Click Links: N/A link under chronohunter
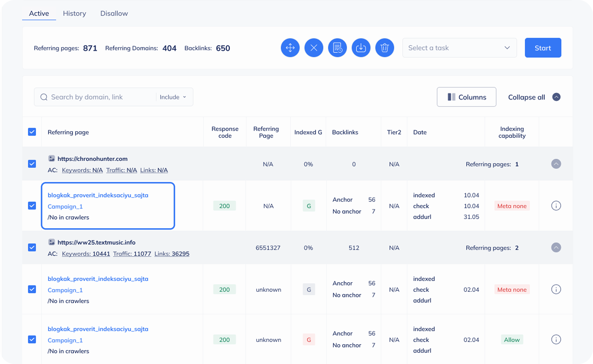Viewport: 593px width, 364px height. click(154, 170)
